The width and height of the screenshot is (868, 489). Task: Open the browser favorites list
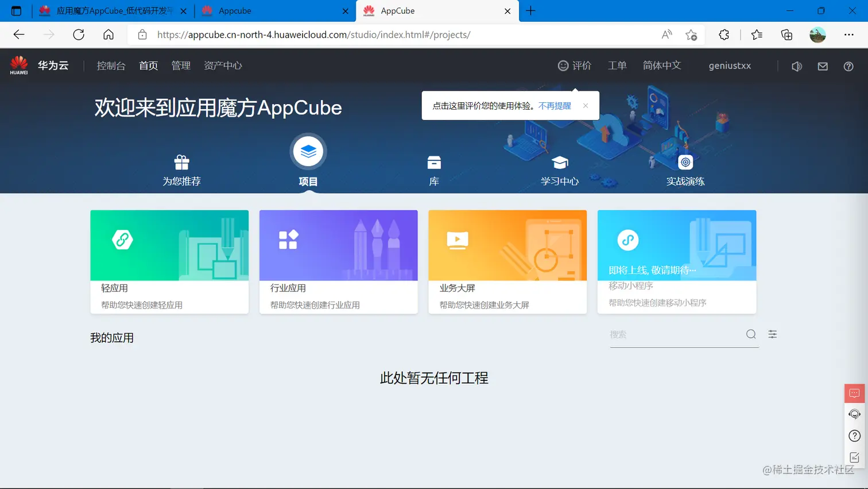757,34
